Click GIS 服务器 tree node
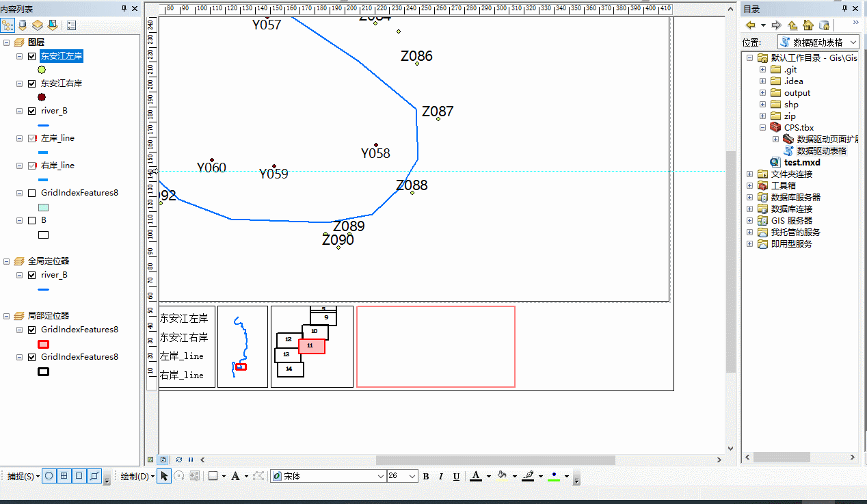This screenshot has width=867, height=504. click(x=792, y=220)
